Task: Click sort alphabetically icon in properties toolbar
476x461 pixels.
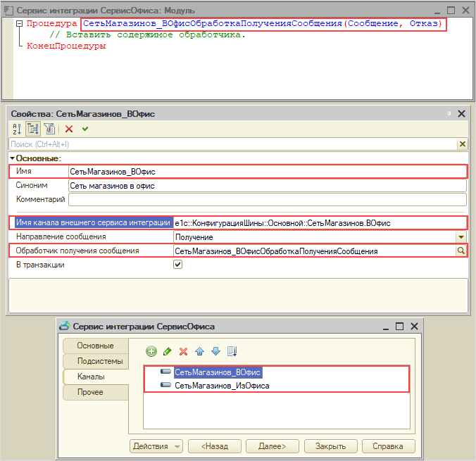Action: [17, 129]
